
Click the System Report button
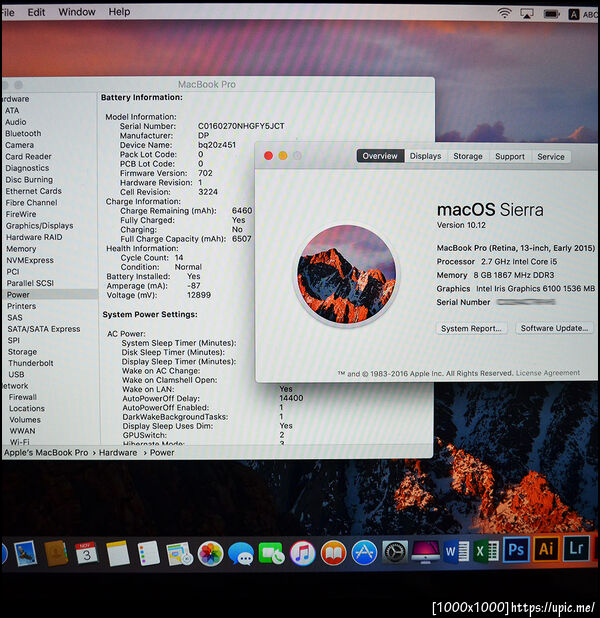[x=471, y=328]
